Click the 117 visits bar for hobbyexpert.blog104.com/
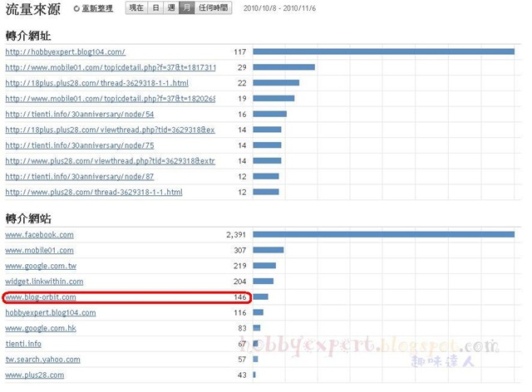Image resolution: width=532 pixels, height=392 pixels. click(x=384, y=51)
